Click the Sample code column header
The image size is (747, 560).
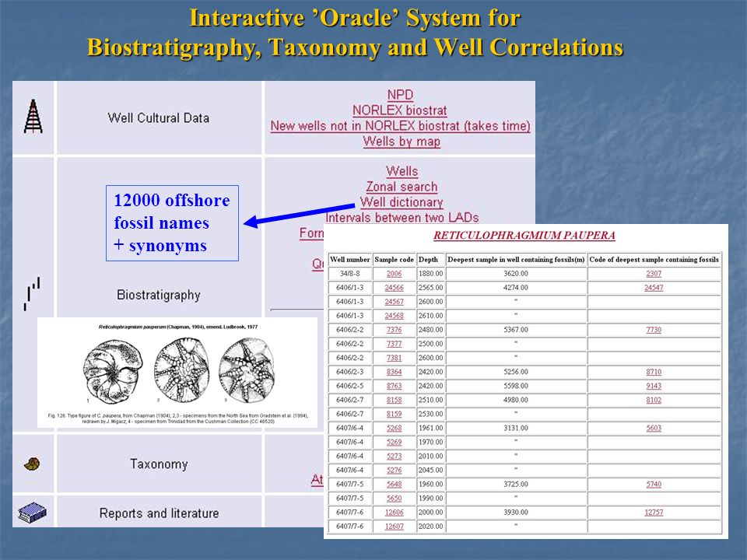pyautogui.click(x=394, y=260)
